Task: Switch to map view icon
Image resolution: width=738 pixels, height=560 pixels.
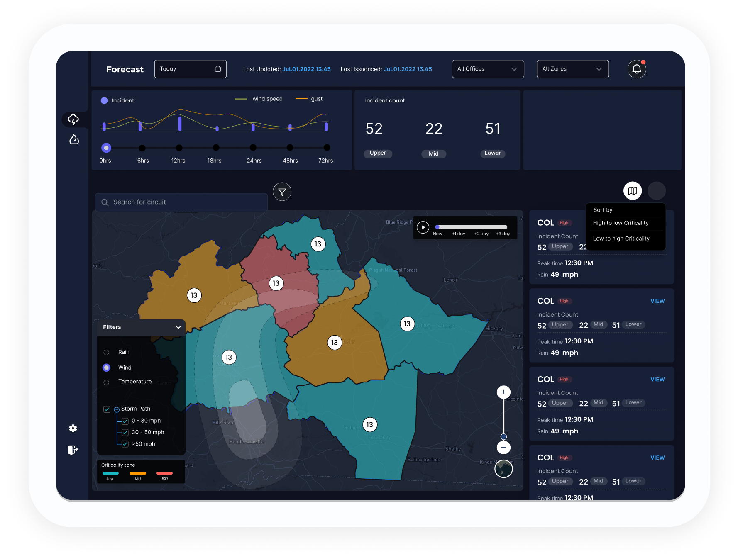Action: pyautogui.click(x=633, y=191)
